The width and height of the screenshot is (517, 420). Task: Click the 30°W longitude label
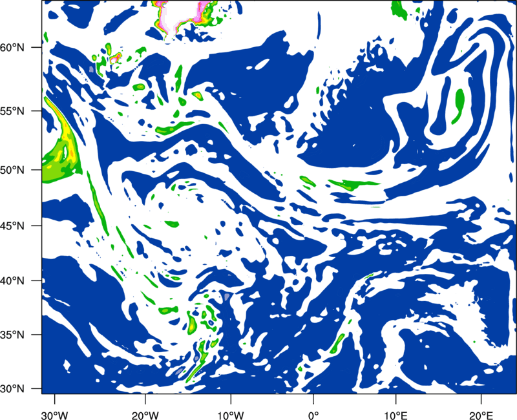(x=54, y=415)
